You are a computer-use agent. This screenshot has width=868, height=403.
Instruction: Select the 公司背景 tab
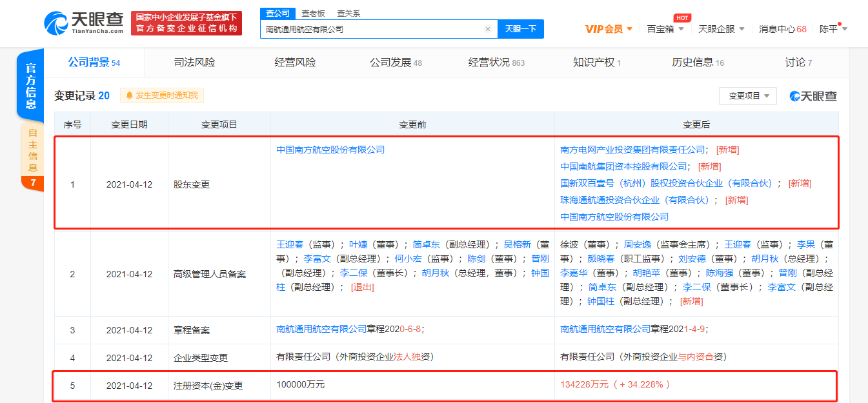click(94, 63)
